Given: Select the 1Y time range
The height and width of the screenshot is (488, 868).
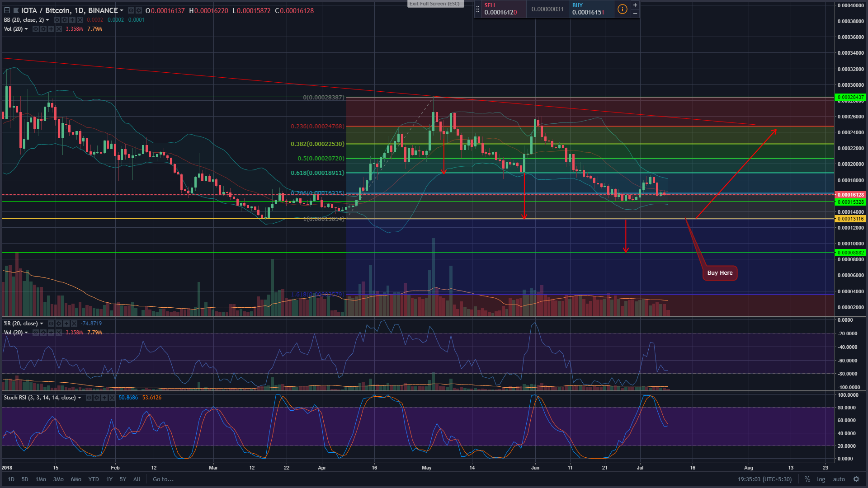Looking at the screenshot, I should 109,479.
